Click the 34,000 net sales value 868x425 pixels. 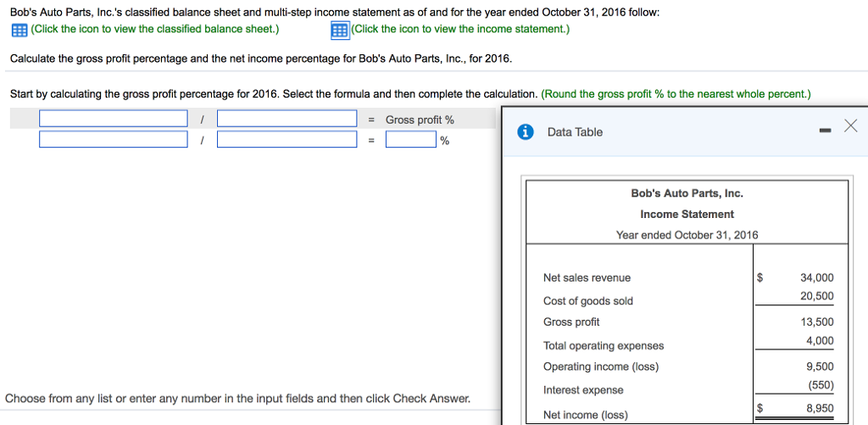click(x=816, y=277)
